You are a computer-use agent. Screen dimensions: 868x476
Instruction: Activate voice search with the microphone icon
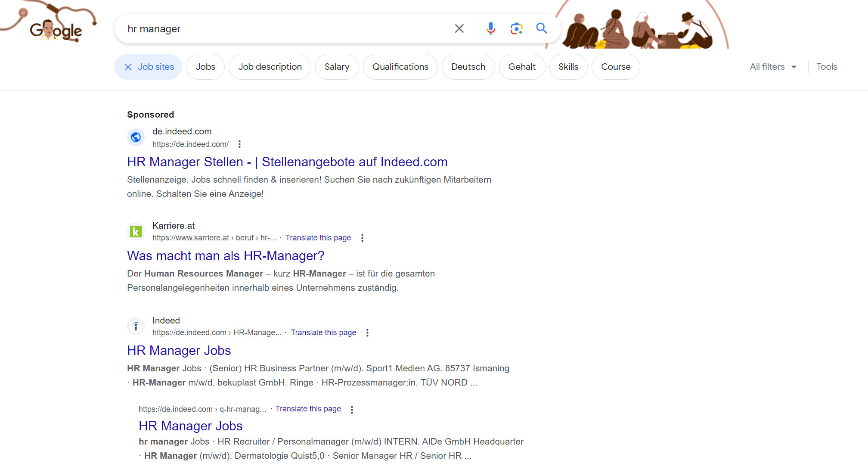490,28
